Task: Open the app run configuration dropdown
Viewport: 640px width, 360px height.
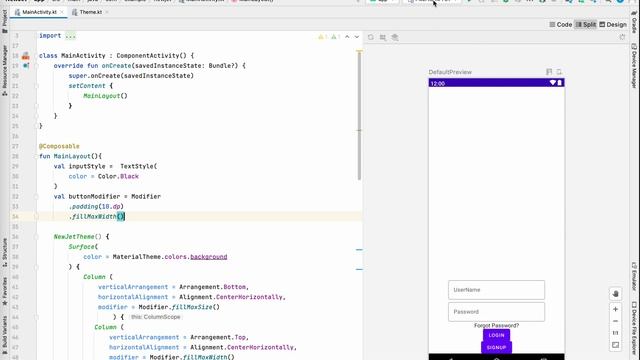Action: click(383, 1)
